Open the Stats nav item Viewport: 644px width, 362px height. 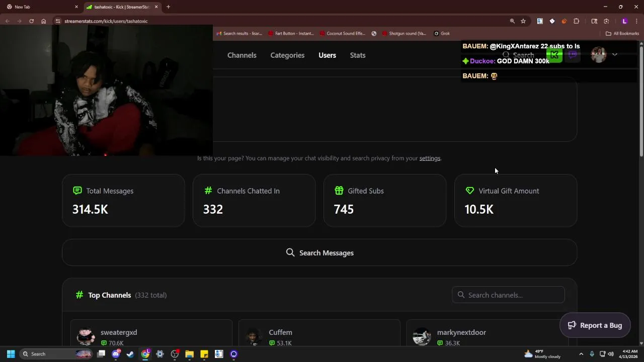(358, 55)
